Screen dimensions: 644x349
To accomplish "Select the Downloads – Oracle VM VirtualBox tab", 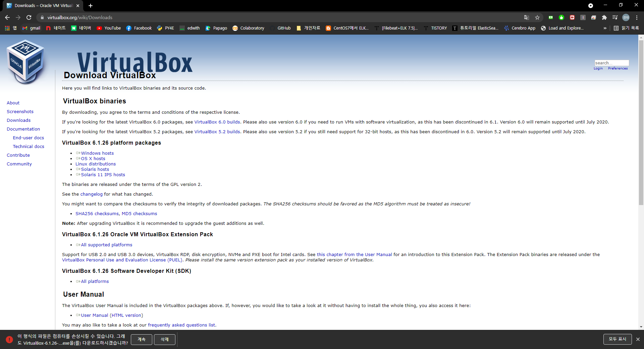I will point(43,5).
